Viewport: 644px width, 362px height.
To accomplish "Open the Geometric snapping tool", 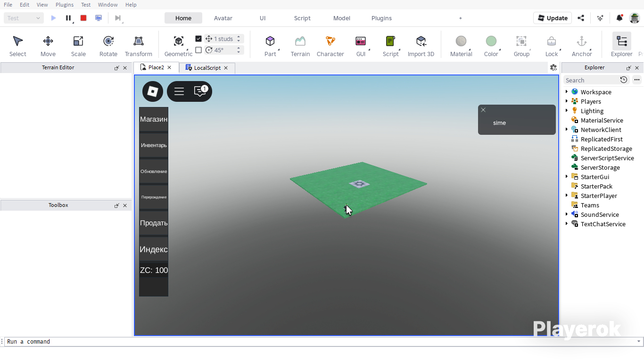I will click(x=179, y=46).
